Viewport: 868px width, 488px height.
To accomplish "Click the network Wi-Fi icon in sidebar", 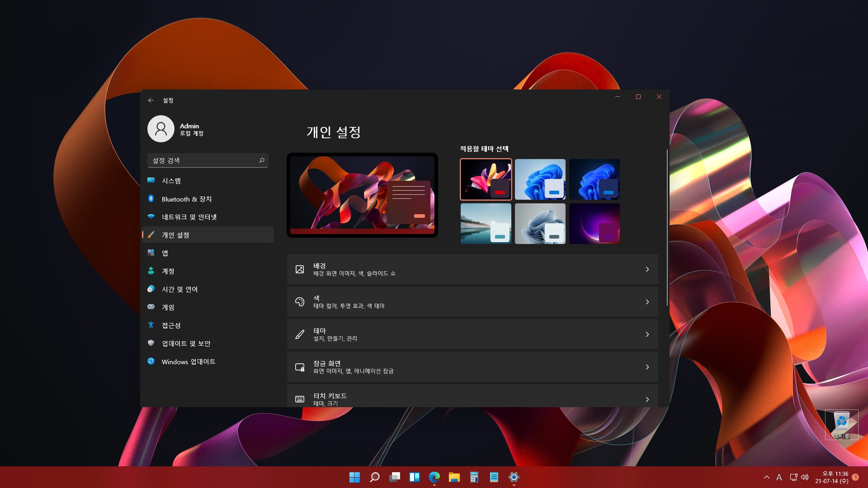I will (x=151, y=216).
